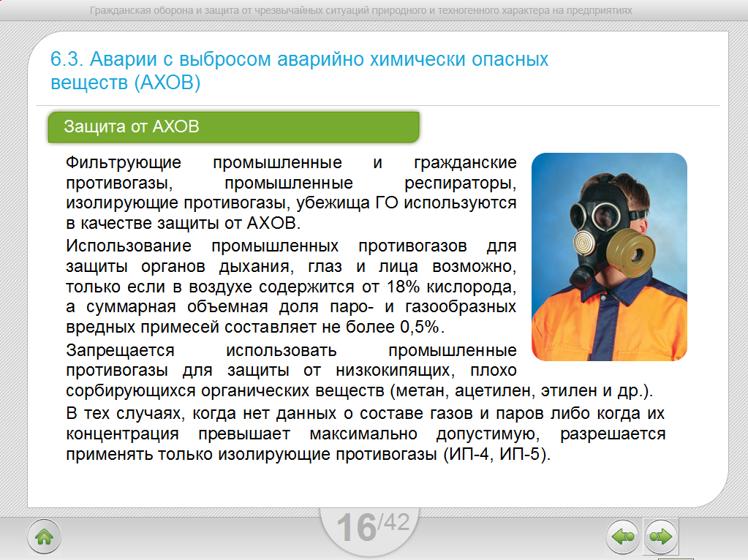Advance to next slide with right arrow
This screenshot has width=748, height=560.
[x=660, y=538]
